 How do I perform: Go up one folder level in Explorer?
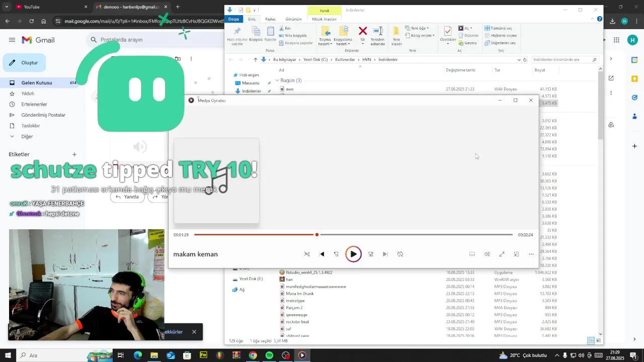[x=256, y=60]
